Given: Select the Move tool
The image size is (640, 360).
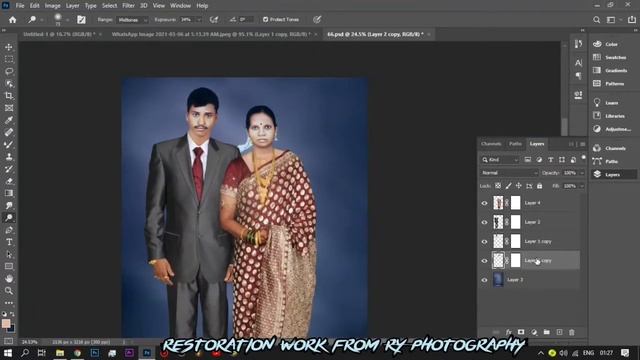Looking at the screenshot, I should click(9, 47).
